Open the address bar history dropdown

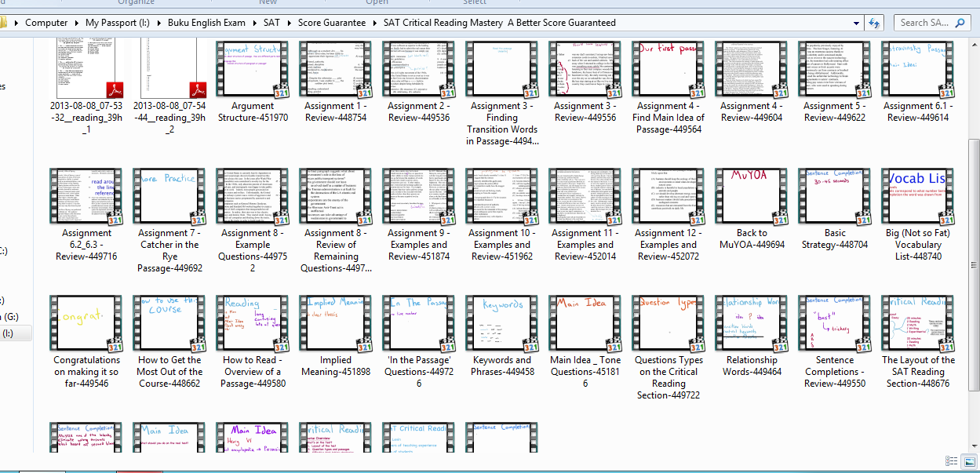[858, 23]
